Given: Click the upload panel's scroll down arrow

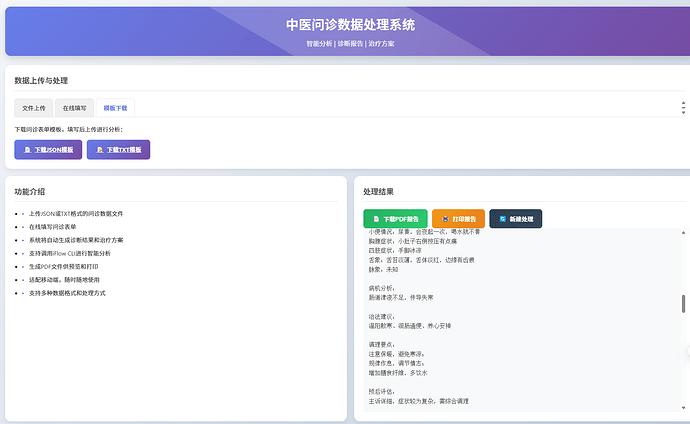Looking at the screenshot, I should tap(683, 112).
